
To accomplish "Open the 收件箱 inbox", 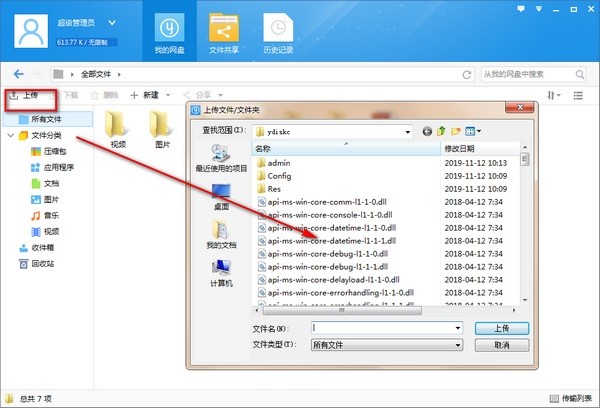I will (42, 247).
